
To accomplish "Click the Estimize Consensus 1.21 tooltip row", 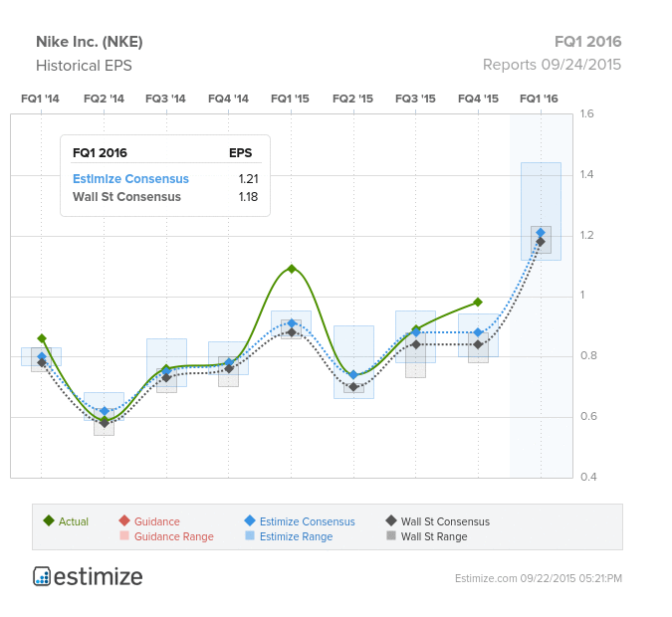I will click(165, 179).
